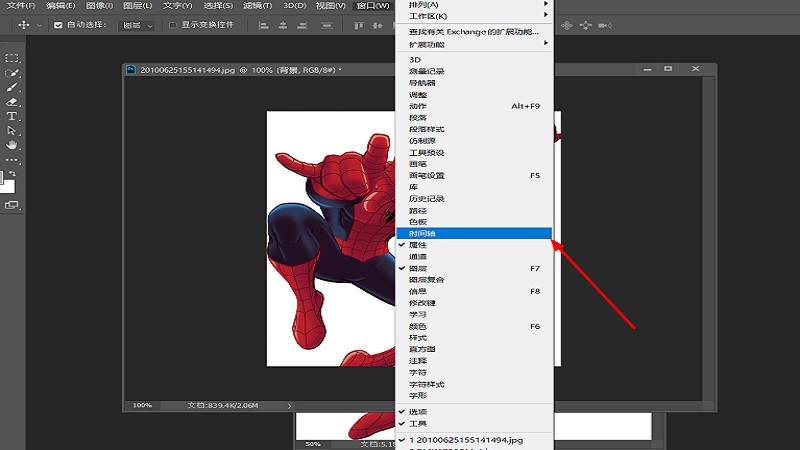800x450 pixels.
Task: Select checked document 1 20100625155141494.jpg
Action: (474, 440)
